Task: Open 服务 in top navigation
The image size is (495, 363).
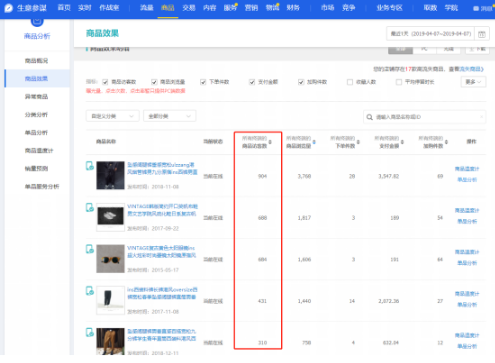Action: [x=230, y=8]
